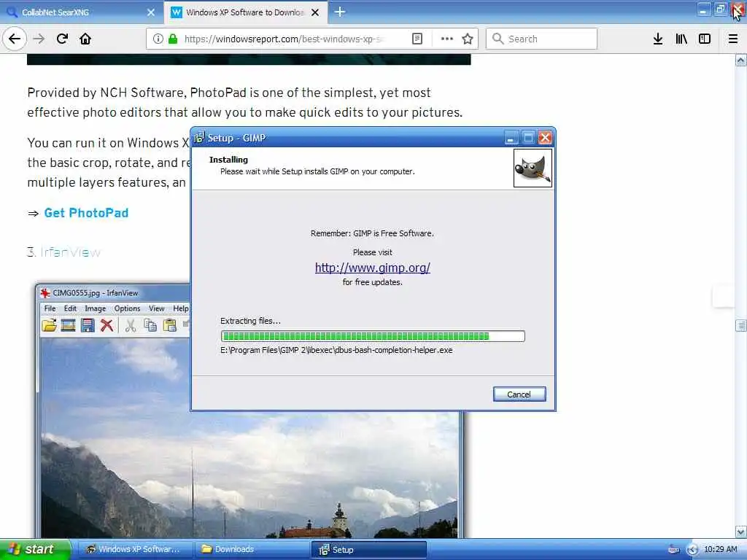Click IrfanView cut scissors icon
Image resolution: width=747 pixels, height=560 pixels.
131,325
